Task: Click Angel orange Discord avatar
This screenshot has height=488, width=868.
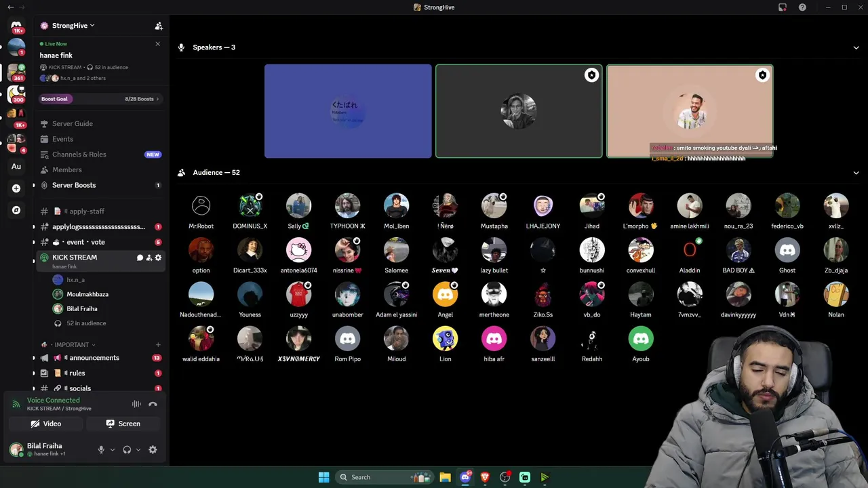Action: [446, 294]
